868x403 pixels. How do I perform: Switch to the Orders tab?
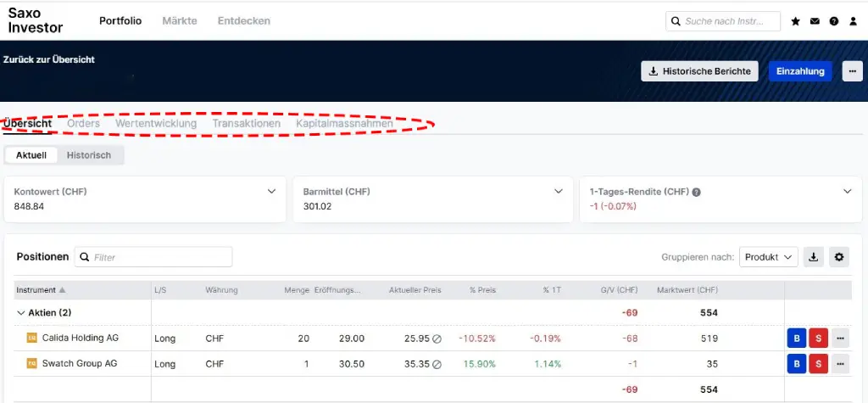click(x=84, y=123)
